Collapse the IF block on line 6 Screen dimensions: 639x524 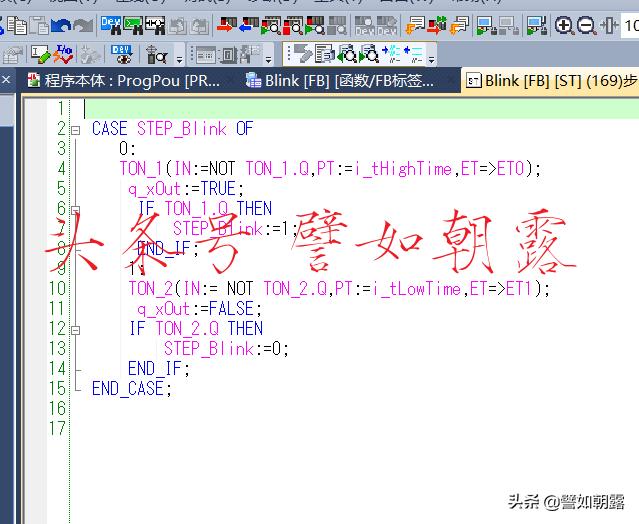(x=75, y=210)
